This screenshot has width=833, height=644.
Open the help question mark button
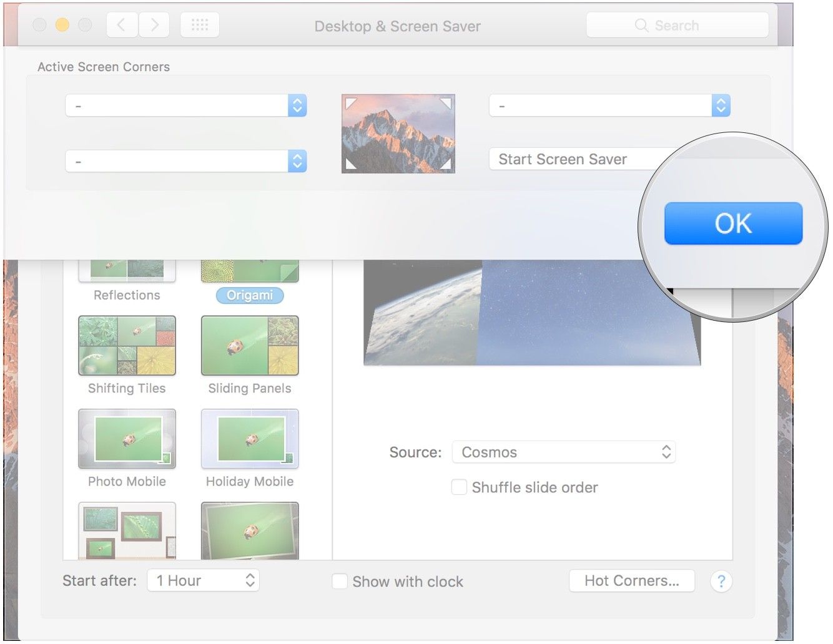[721, 582]
